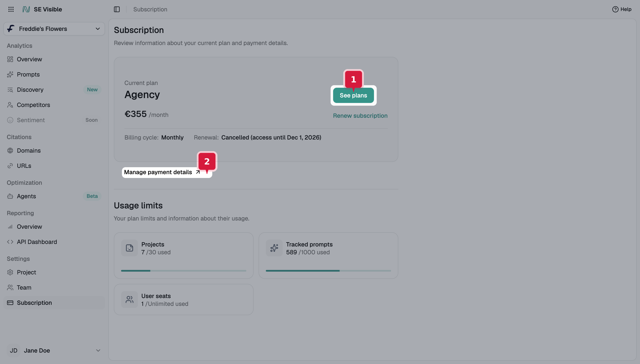Click the Tracked prompts usage progress bar
Viewport: 640px width, 364px height.
point(328,271)
